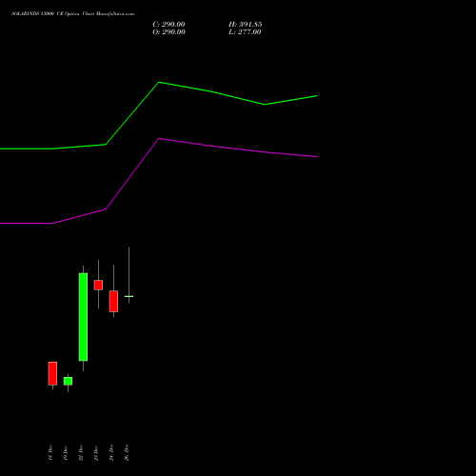Select the red candlestick for 18 Dec

click(52, 373)
